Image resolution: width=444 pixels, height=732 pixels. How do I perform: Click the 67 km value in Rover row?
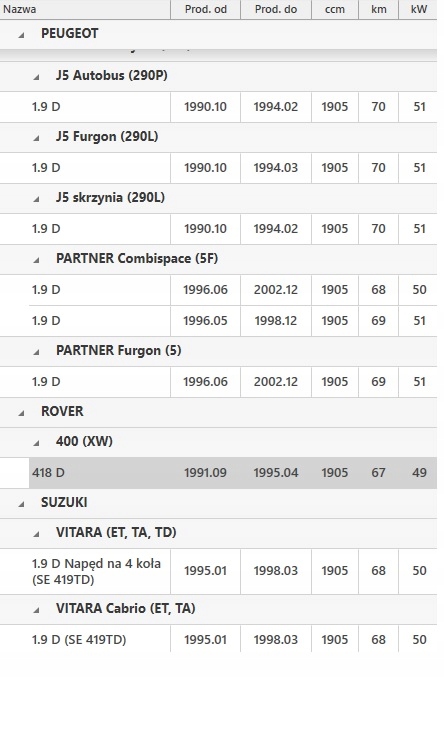[x=378, y=473]
